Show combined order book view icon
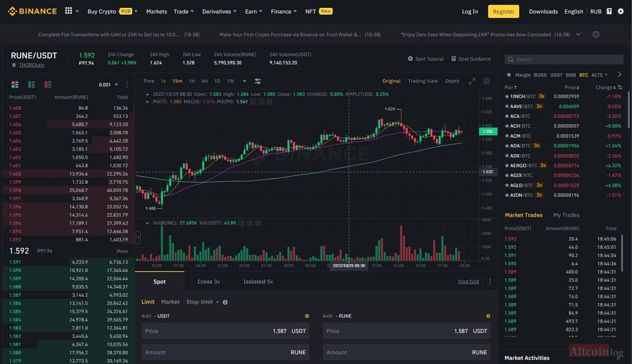Viewport: 632px width, 364px height. click(x=15, y=84)
